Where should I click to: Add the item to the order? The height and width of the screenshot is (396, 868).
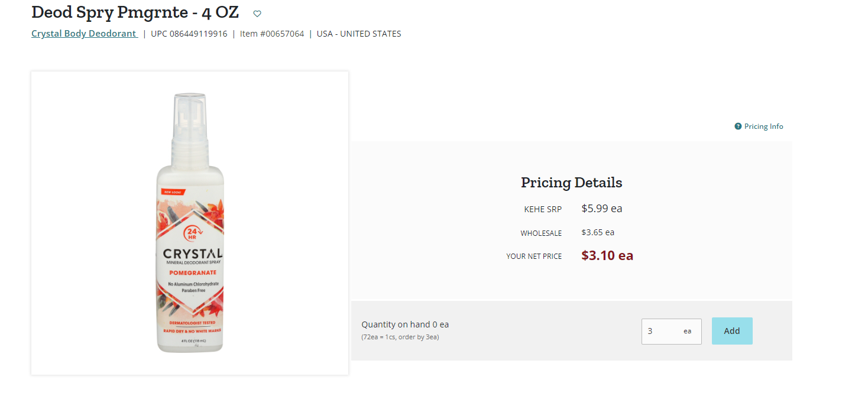click(x=732, y=331)
